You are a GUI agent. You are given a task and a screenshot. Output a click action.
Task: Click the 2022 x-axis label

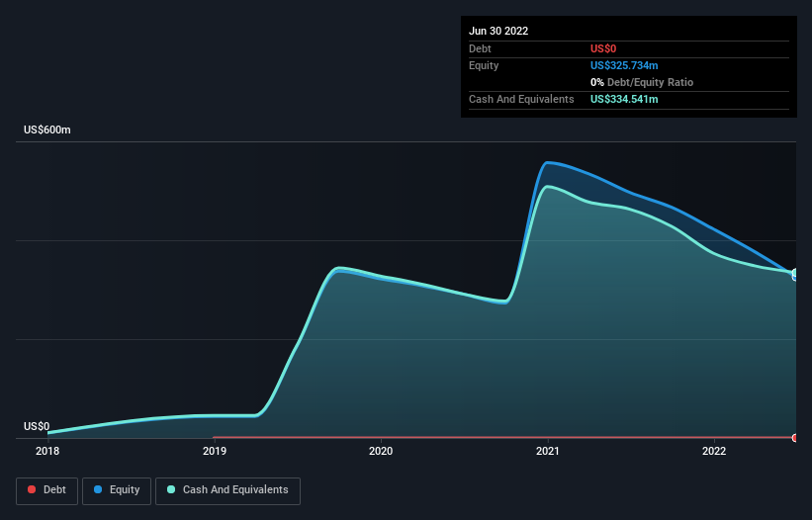coord(714,451)
